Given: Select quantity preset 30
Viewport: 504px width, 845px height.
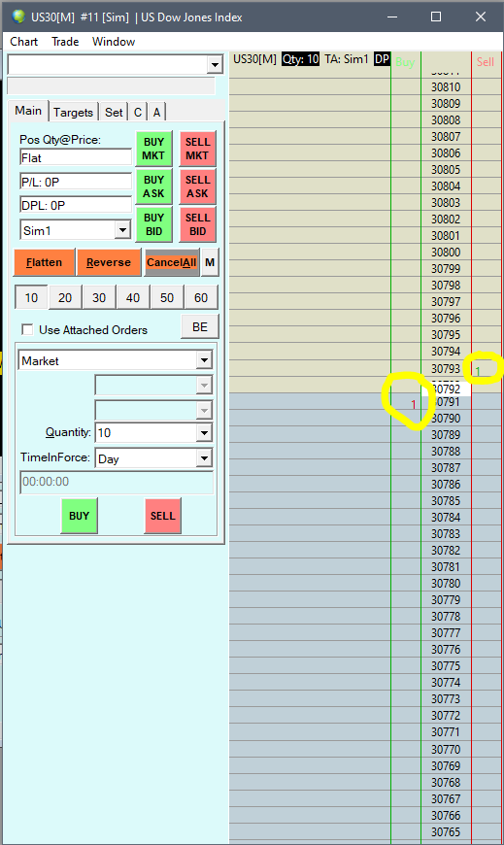Looking at the screenshot, I should tap(99, 297).
